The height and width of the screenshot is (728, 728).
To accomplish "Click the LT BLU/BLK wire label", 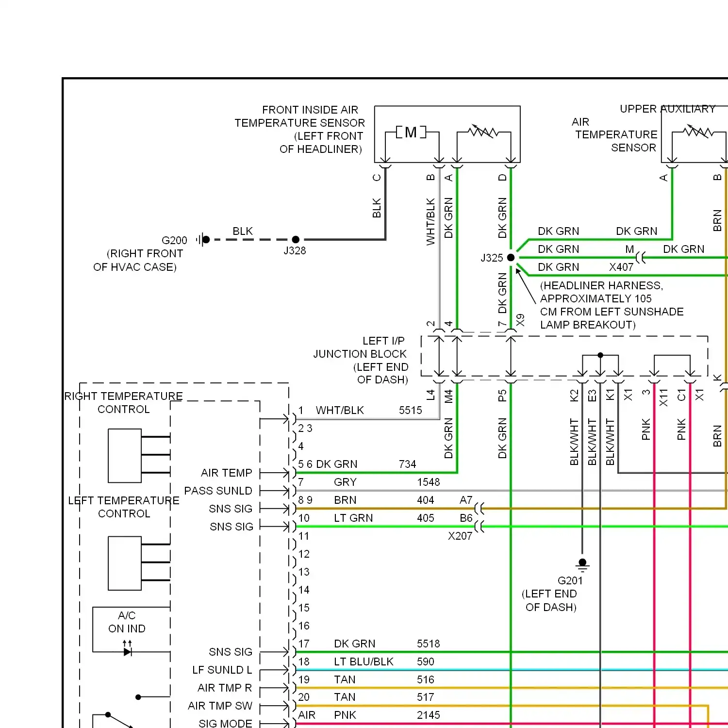I will (x=364, y=662).
